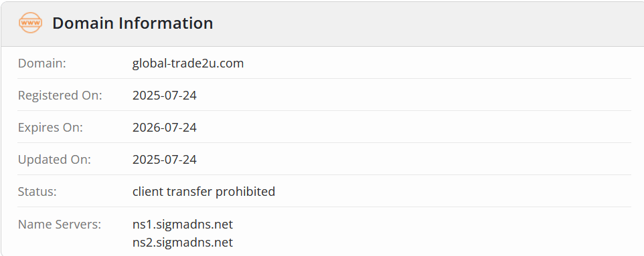Click the Domain: field label
This screenshot has width=644, height=256.
click(x=42, y=63)
